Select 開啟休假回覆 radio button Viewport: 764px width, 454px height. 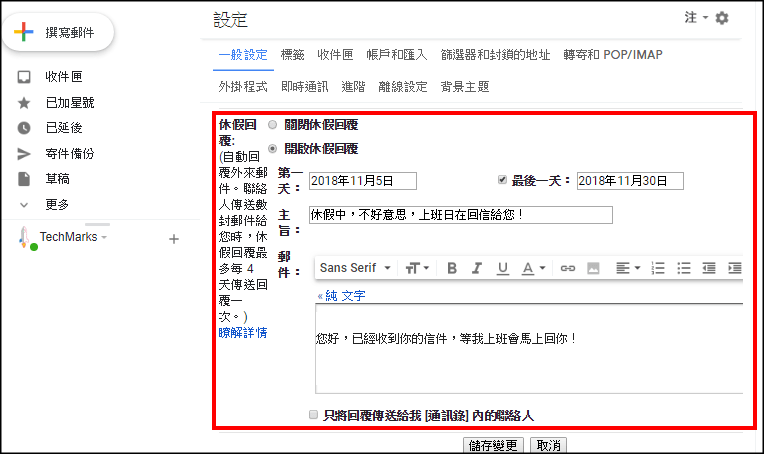[272, 149]
